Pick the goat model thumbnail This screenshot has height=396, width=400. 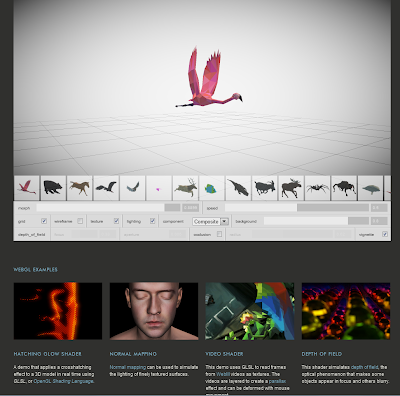265,188
